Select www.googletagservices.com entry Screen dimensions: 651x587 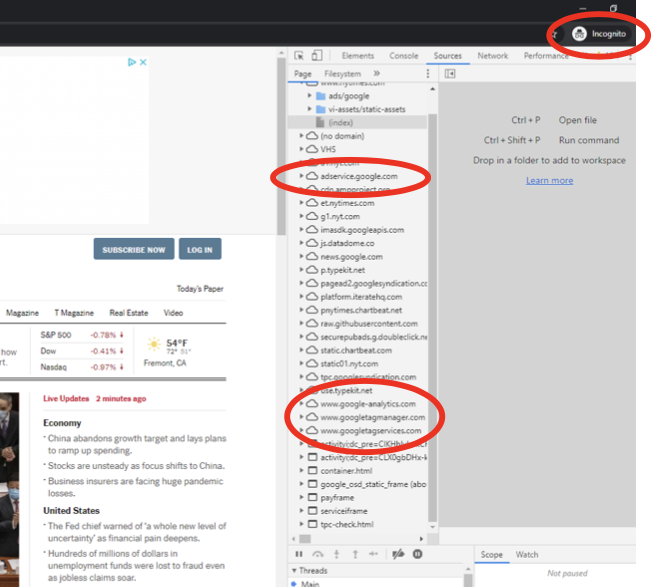point(371,430)
